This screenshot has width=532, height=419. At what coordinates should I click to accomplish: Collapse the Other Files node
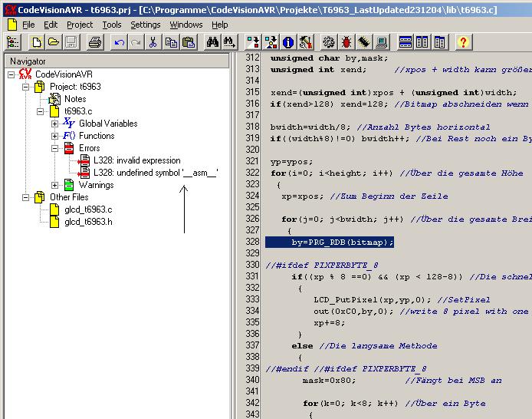pyautogui.click(x=26, y=197)
